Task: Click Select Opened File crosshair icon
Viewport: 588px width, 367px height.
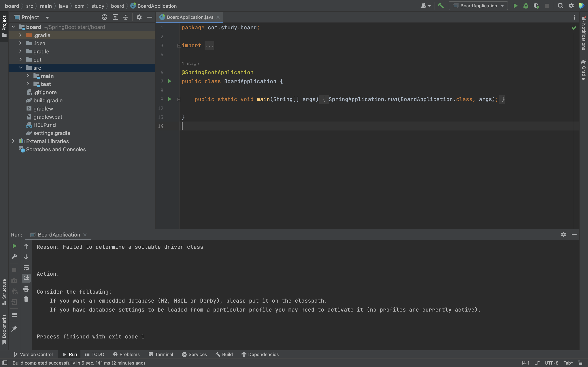Action: click(x=105, y=17)
